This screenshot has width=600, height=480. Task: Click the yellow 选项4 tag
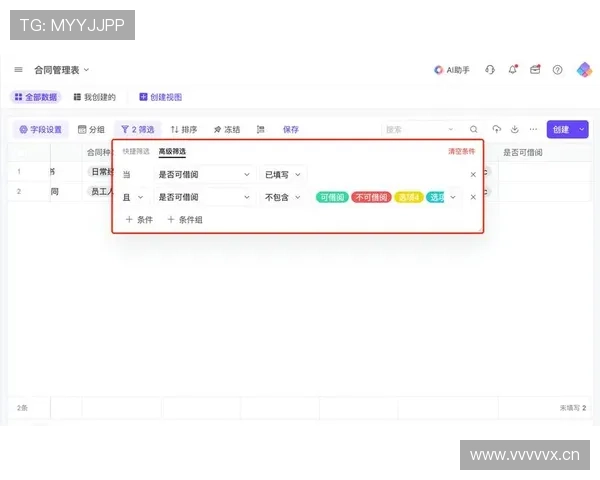(x=409, y=198)
